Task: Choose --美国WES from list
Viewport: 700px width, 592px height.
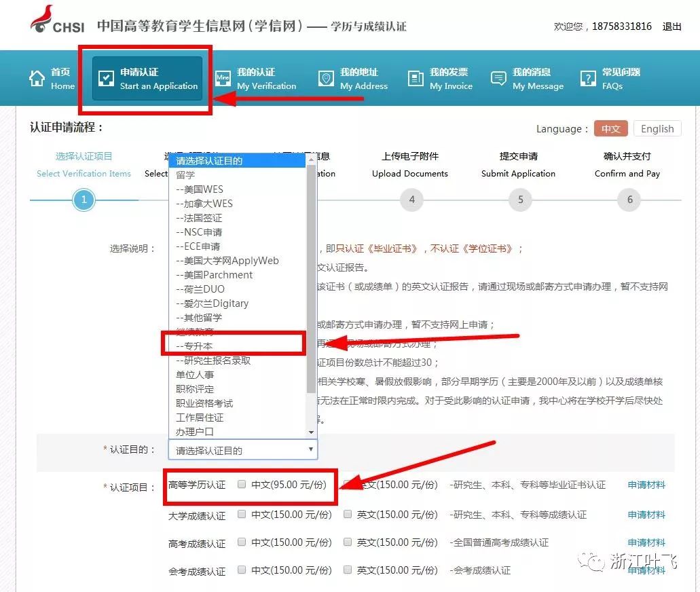Action: point(238,189)
